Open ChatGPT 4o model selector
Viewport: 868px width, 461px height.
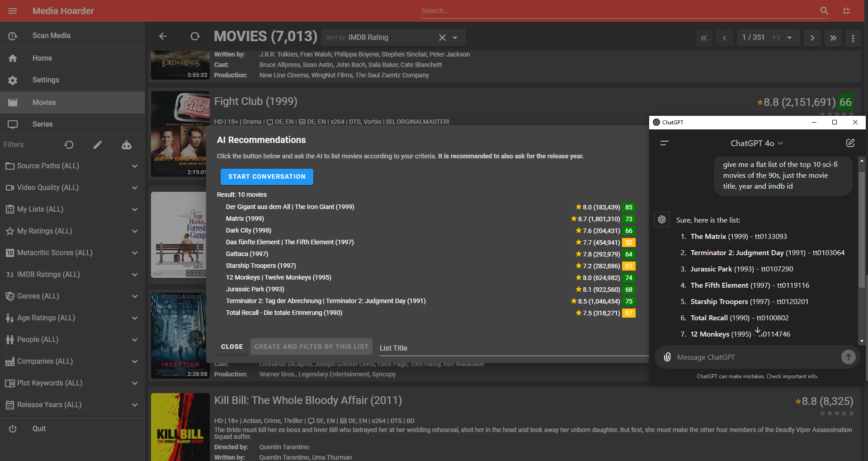[756, 143]
